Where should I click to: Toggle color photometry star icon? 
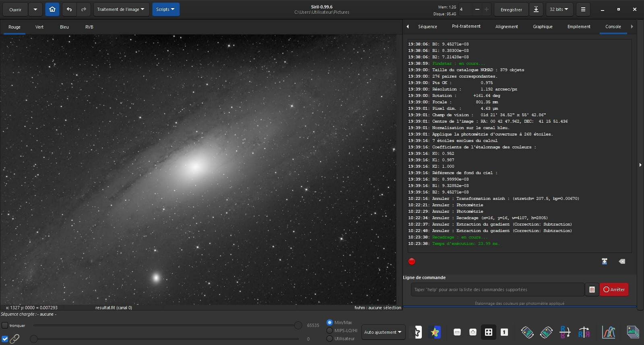(435, 332)
